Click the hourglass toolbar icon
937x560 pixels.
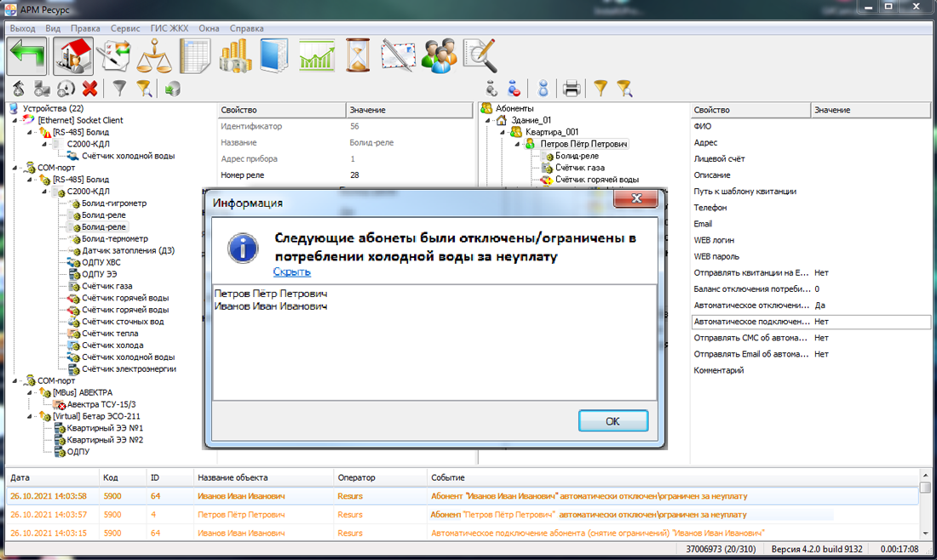[x=359, y=57]
